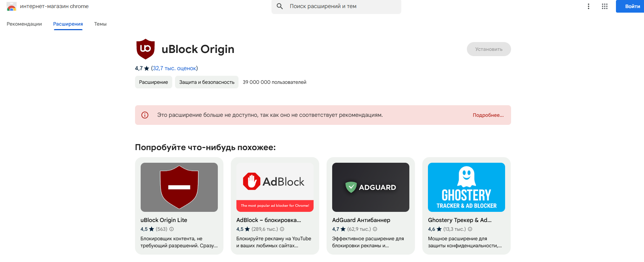Viewport: 644px width, 262px height.
Task: Click info icon next to AdBlock rating count
Action: tap(282, 229)
